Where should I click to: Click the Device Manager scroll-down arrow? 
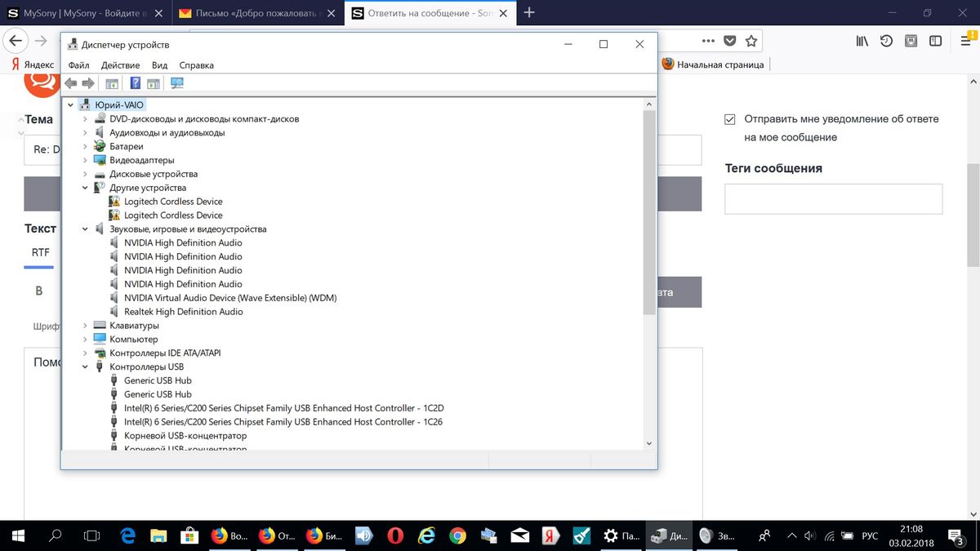pos(649,443)
